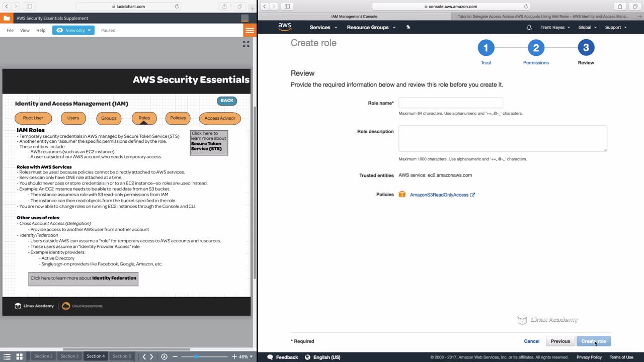Open the View only mode dropdown
The height and width of the screenshot is (362, 644).
(73, 30)
